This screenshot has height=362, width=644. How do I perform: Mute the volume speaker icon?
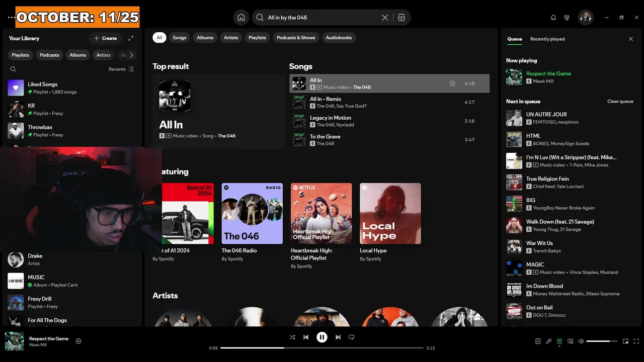pyautogui.click(x=581, y=341)
